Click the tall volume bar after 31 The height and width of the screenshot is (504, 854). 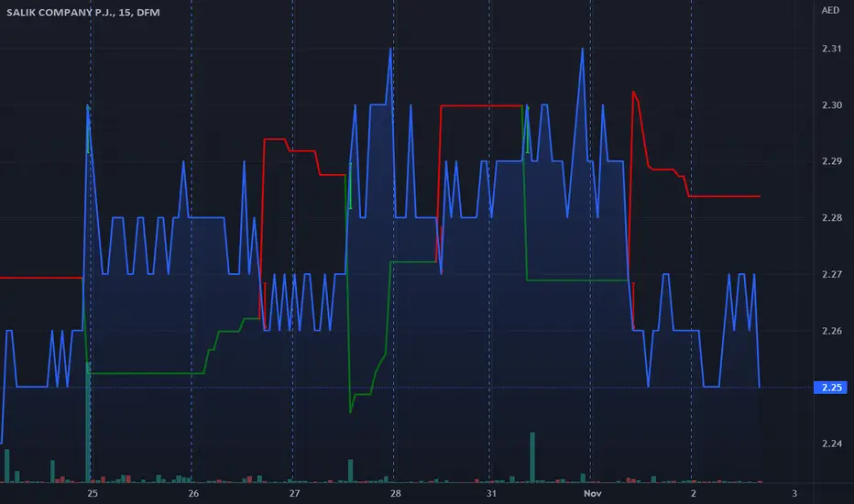(532, 457)
